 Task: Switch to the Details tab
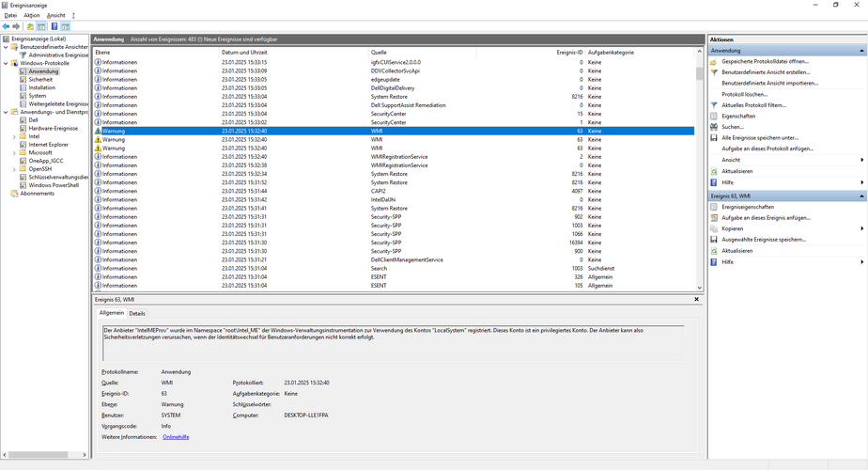pyautogui.click(x=137, y=313)
